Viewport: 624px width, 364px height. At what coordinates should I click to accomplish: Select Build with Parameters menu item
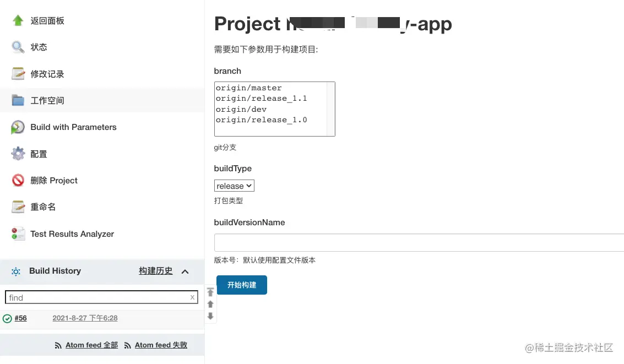coord(74,127)
